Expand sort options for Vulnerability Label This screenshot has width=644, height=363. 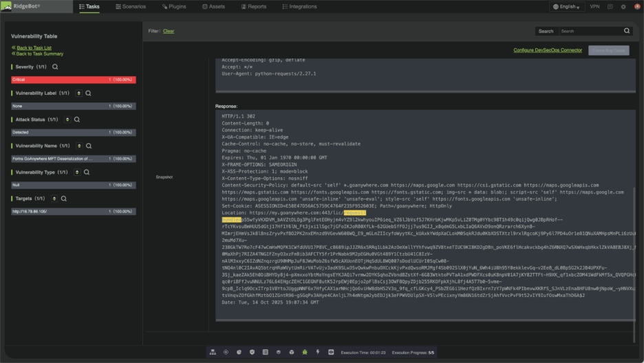tap(78, 93)
